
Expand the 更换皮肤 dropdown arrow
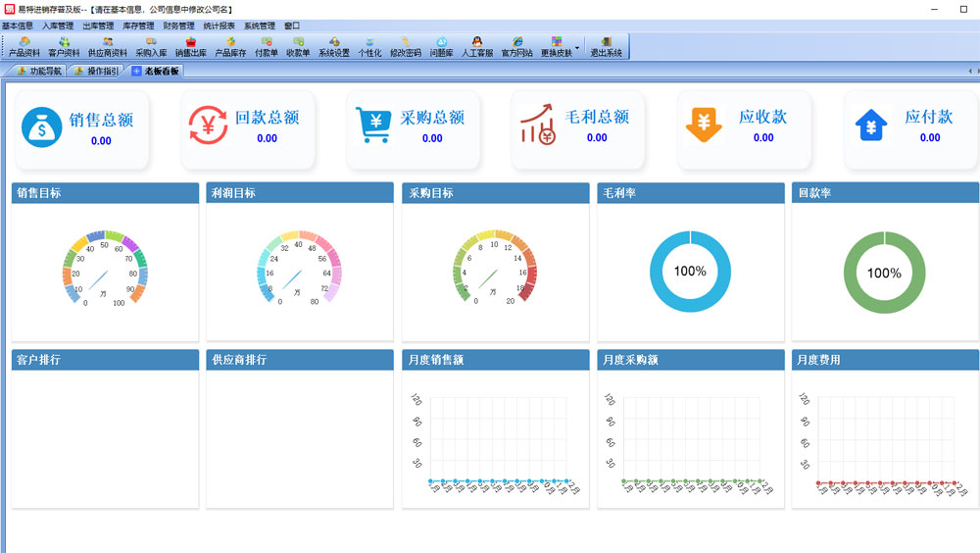point(577,47)
